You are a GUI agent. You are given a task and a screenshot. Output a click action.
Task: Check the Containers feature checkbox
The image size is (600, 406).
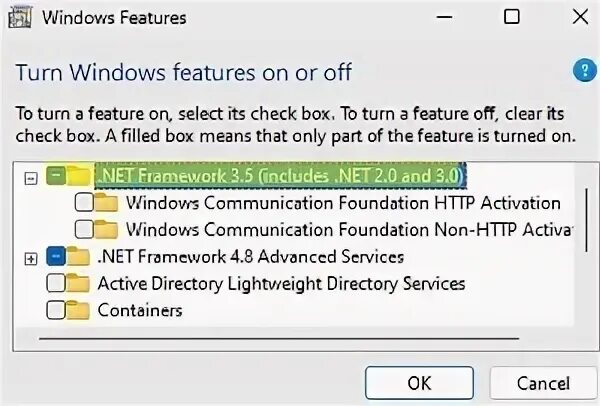point(56,311)
